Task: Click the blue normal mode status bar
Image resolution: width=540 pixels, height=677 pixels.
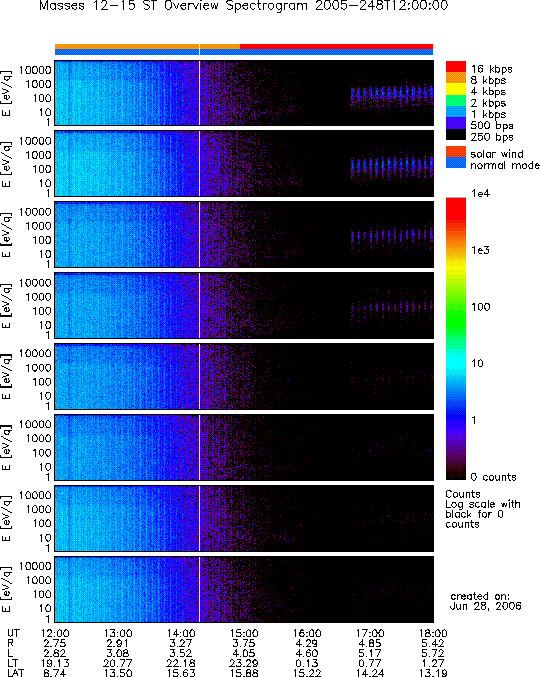Action: (244, 52)
